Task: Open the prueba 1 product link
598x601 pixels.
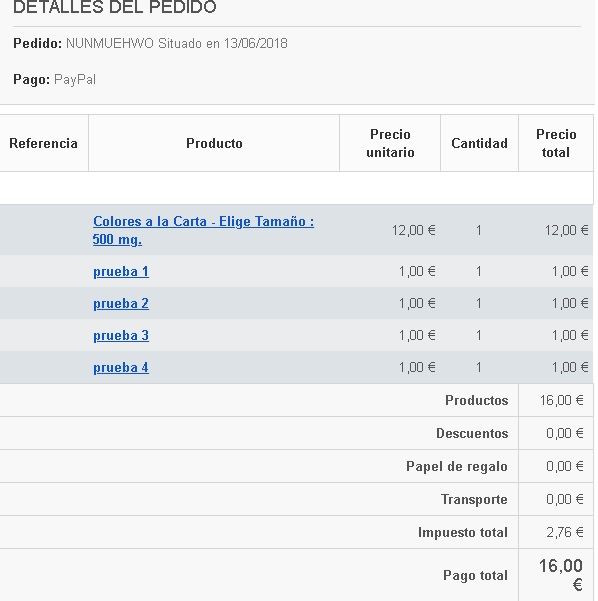Action: (x=121, y=272)
